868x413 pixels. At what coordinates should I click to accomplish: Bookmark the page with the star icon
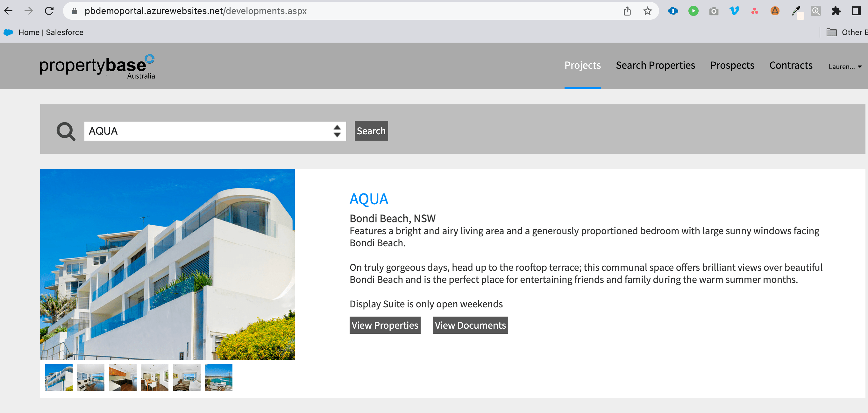[x=647, y=11]
